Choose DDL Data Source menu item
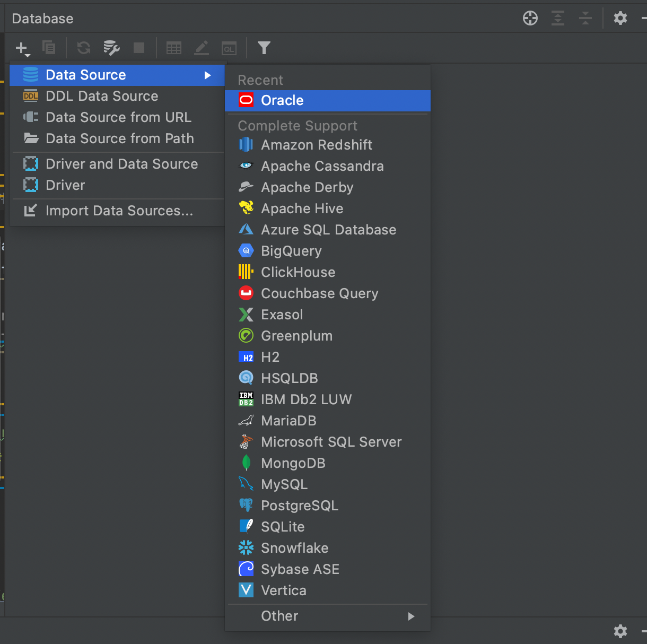The height and width of the screenshot is (644, 647). click(117, 96)
